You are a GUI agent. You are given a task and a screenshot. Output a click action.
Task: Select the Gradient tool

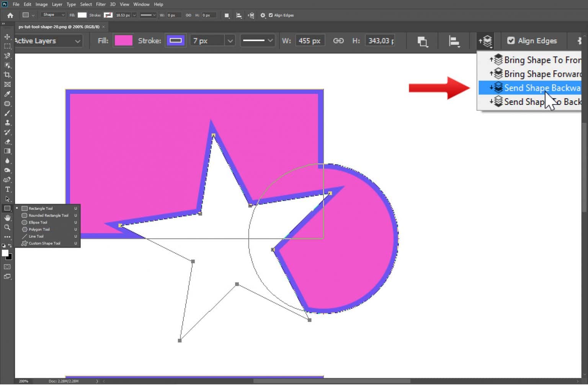(x=7, y=151)
